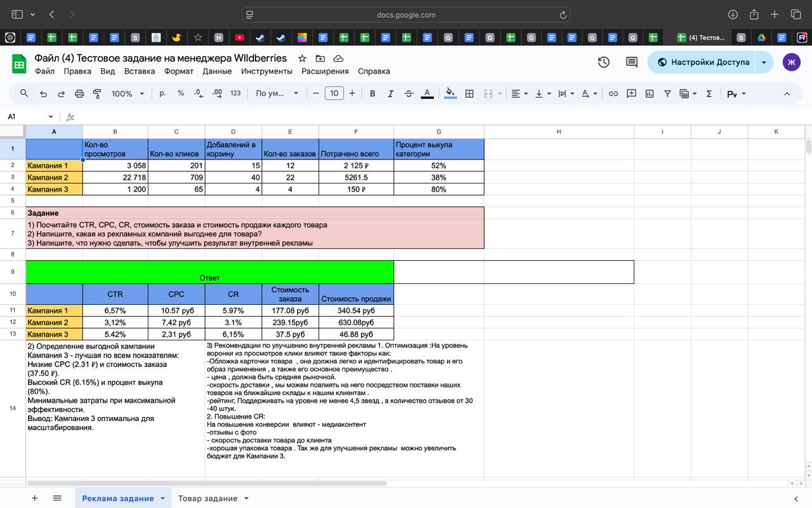The height and width of the screenshot is (508, 812).
Task: Open version history
Action: [604, 62]
